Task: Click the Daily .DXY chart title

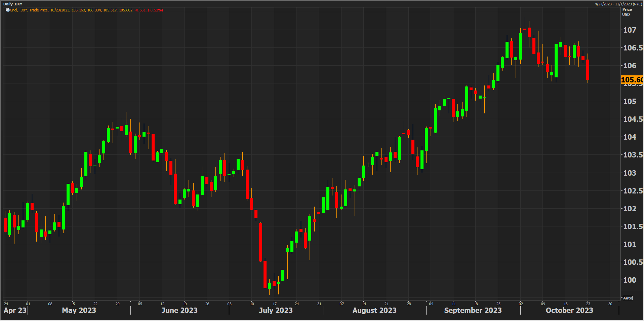Action: tap(13, 4)
